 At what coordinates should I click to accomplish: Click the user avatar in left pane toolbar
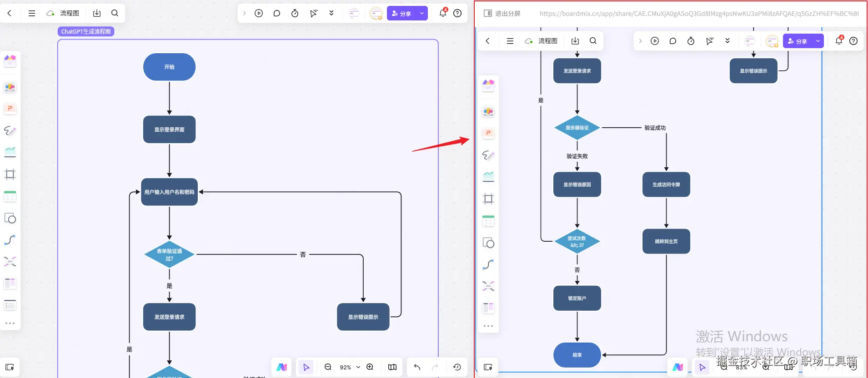click(376, 13)
